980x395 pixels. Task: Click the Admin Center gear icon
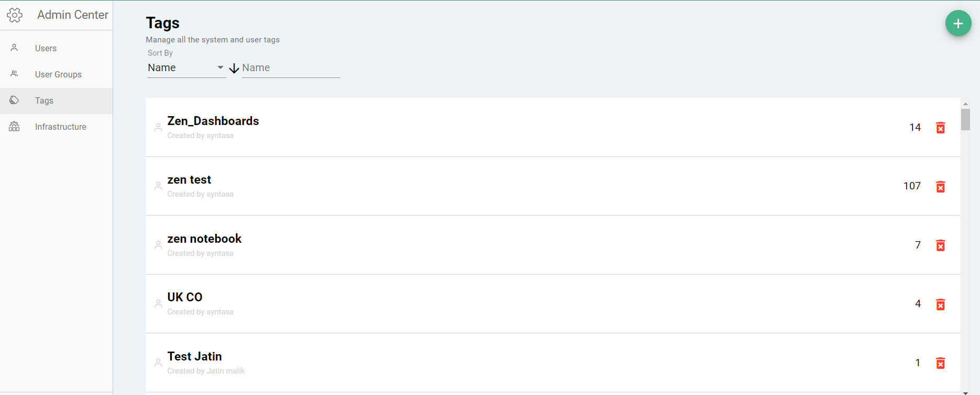(x=15, y=15)
